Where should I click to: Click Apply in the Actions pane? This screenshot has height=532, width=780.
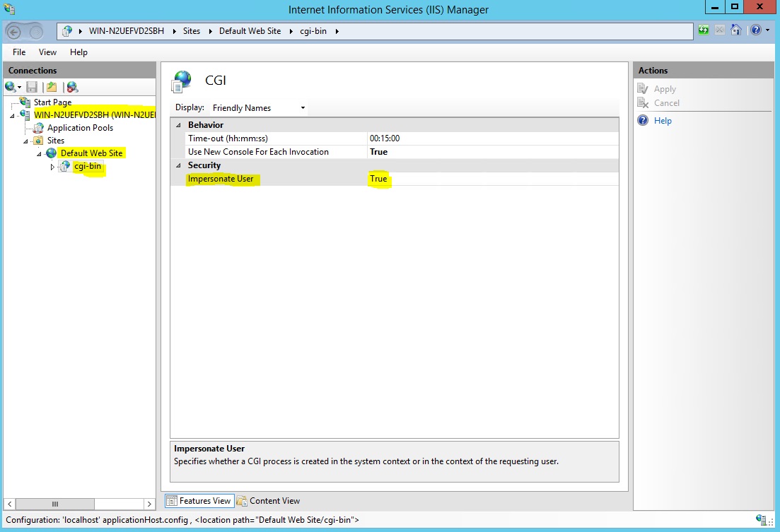(665, 88)
